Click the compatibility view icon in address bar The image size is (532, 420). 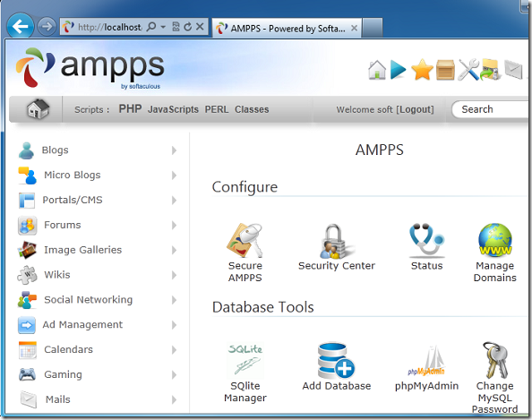[176, 27]
